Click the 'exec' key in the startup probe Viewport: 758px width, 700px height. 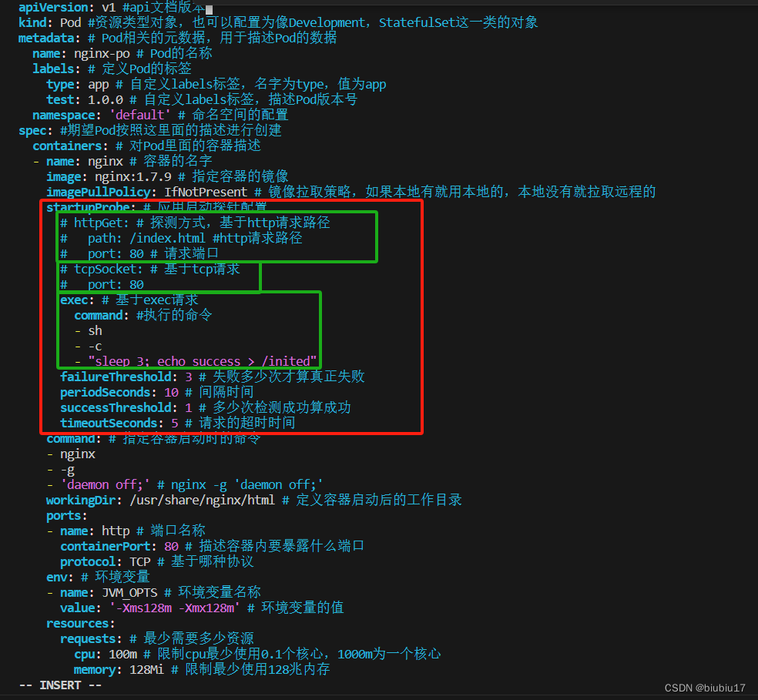point(74,300)
